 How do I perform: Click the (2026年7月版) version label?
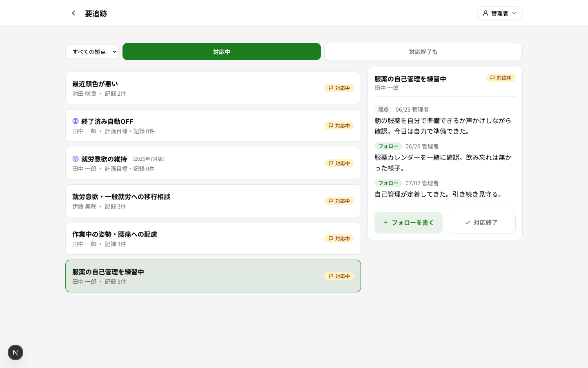coord(148,159)
